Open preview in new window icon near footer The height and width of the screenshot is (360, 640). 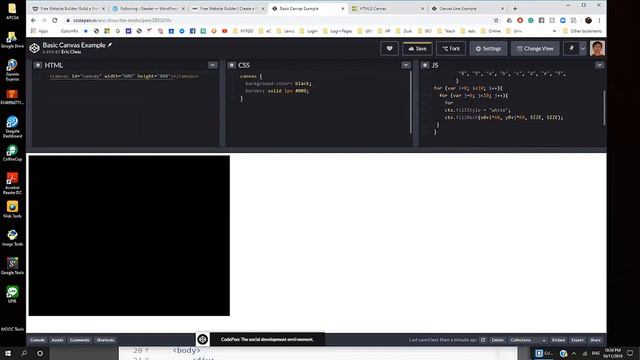point(483,340)
